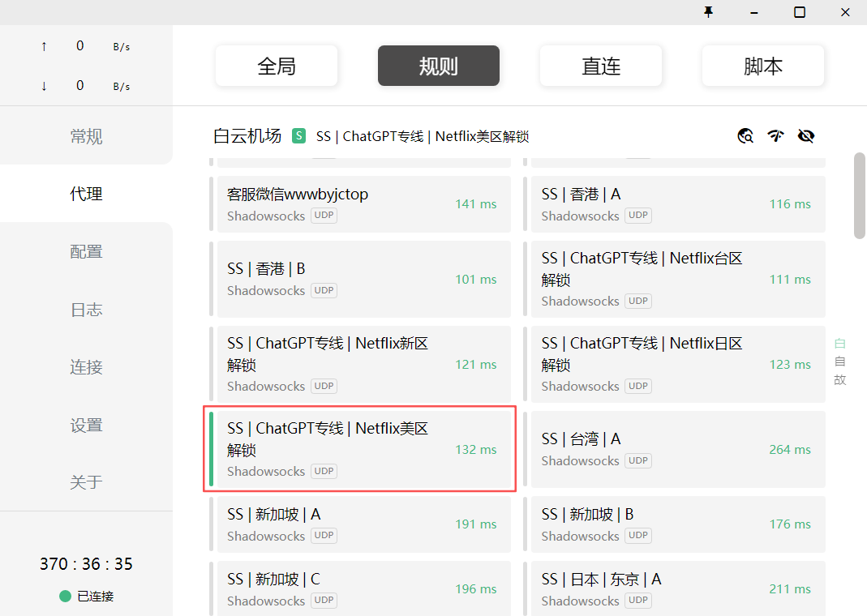Click the 116 ms latency value
This screenshot has width=867, height=616.
coord(790,204)
